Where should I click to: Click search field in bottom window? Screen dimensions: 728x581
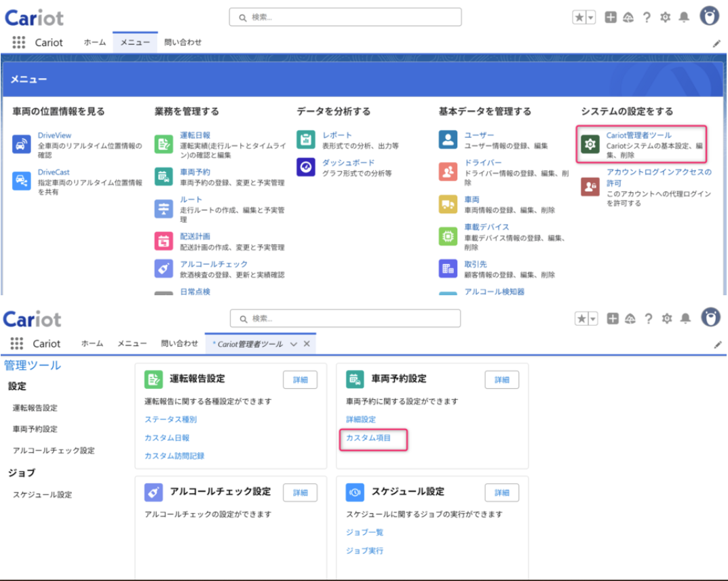pyautogui.click(x=345, y=318)
